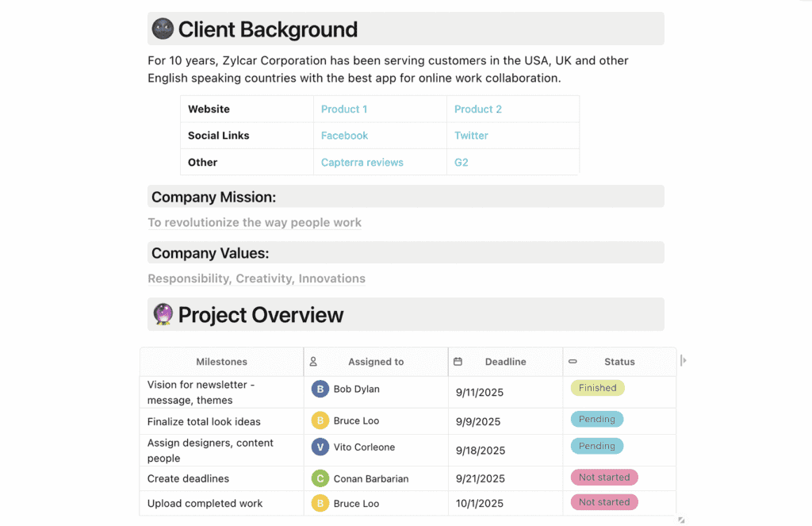Viewport: 812px width, 526px height.
Task: Click Vito Corleone's avatar icon
Action: (320, 447)
